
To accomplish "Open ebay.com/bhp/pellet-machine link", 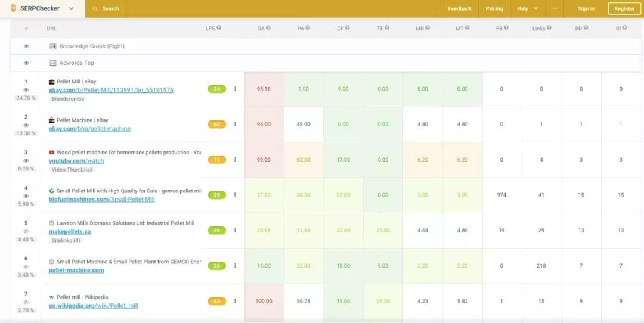I will pos(89,129).
